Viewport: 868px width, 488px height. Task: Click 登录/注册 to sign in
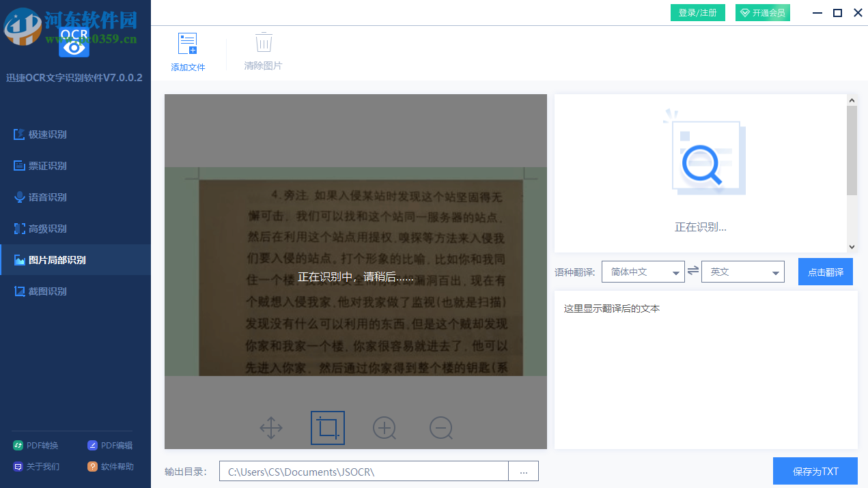[697, 12]
